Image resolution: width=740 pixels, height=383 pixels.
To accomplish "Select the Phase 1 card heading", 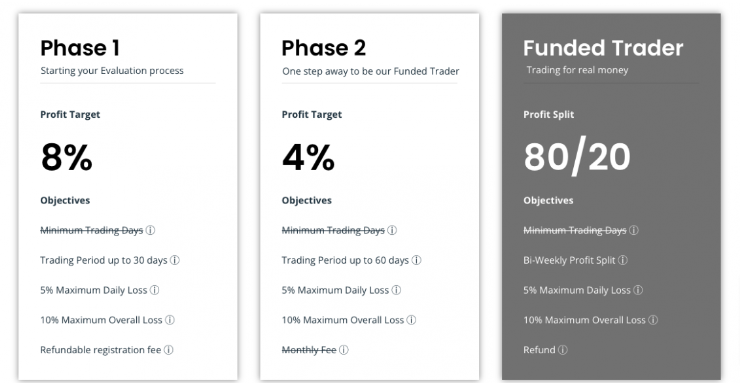I will tap(80, 48).
